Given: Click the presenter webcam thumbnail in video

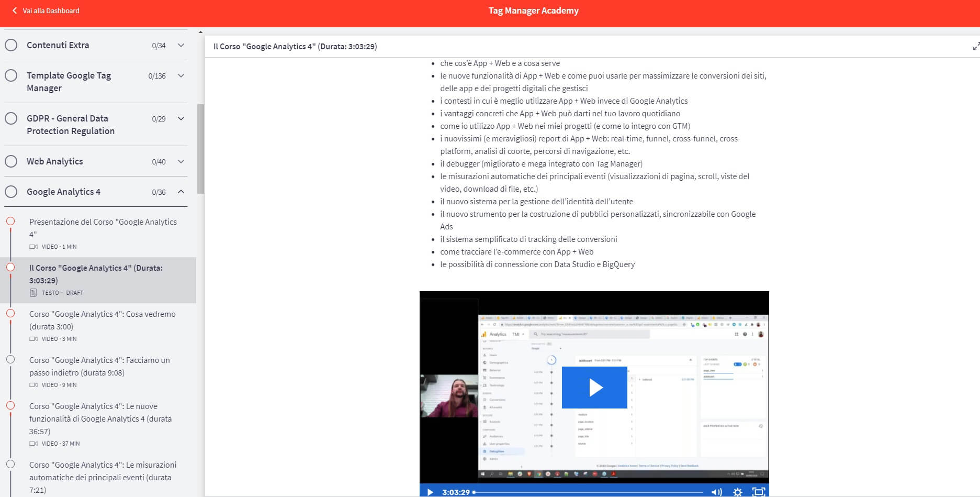Looking at the screenshot, I should (x=449, y=395).
